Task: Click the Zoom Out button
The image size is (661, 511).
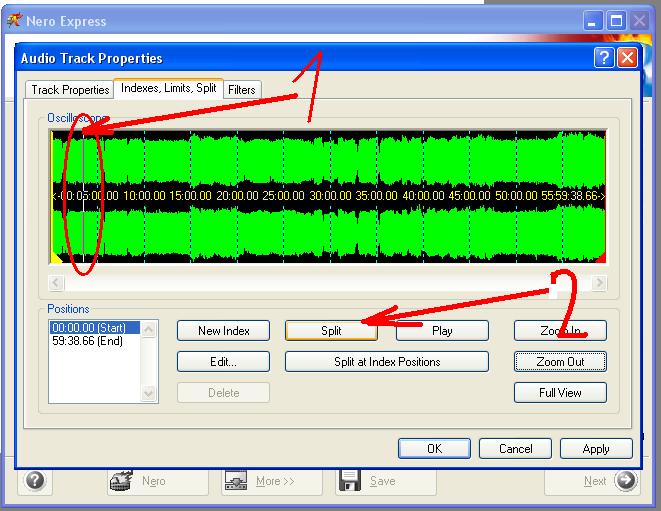Action: point(560,362)
